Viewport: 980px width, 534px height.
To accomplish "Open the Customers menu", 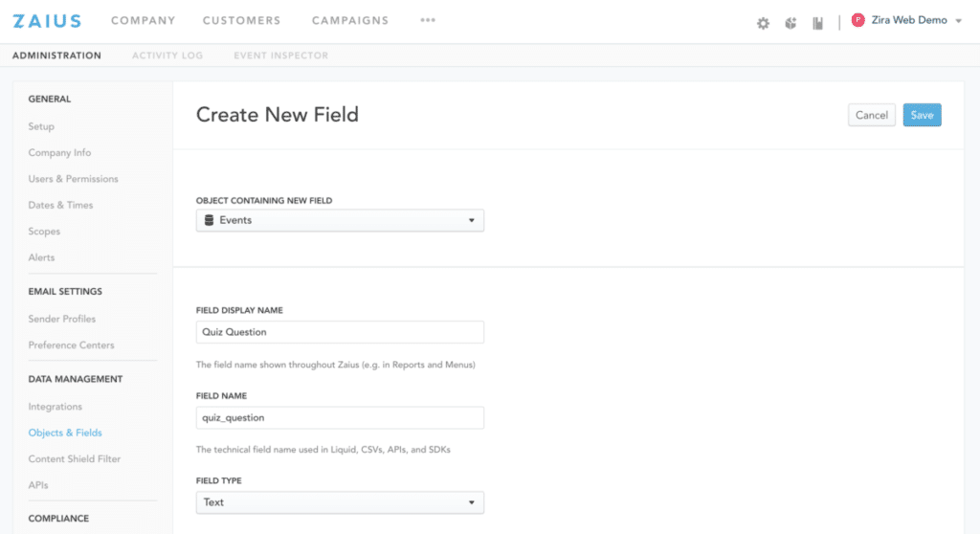I will [x=242, y=21].
